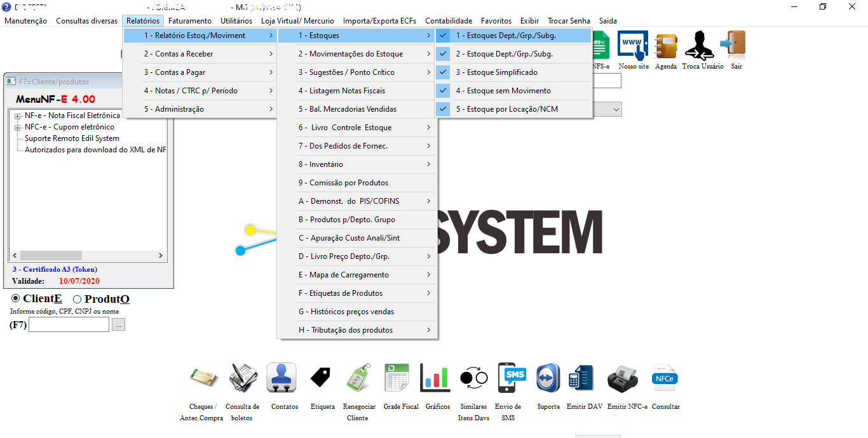Expand the Inventário submenu
This screenshot has height=438, width=868.
click(357, 164)
